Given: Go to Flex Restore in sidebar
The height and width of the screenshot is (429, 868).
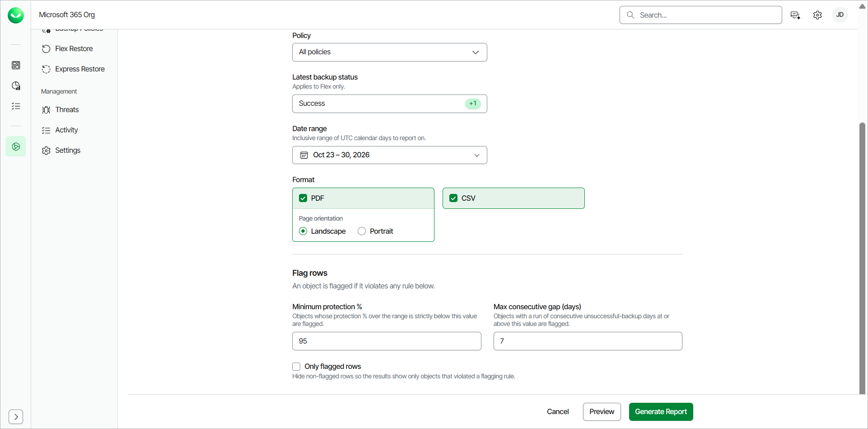Looking at the screenshot, I should click(x=74, y=48).
